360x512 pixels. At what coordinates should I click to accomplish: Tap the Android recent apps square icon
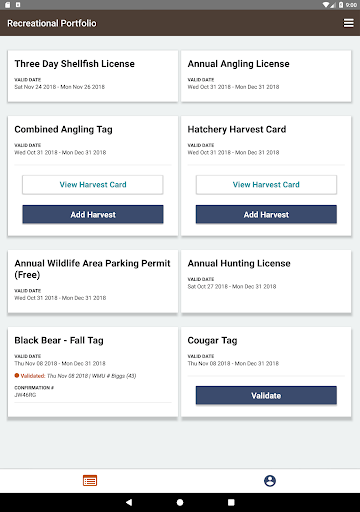coord(231,502)
